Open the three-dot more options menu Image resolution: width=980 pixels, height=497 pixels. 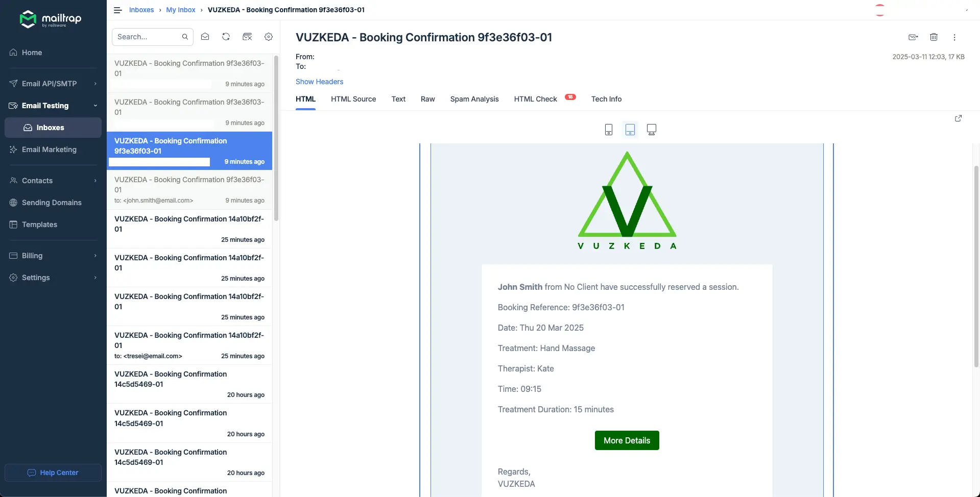point(954,37)
